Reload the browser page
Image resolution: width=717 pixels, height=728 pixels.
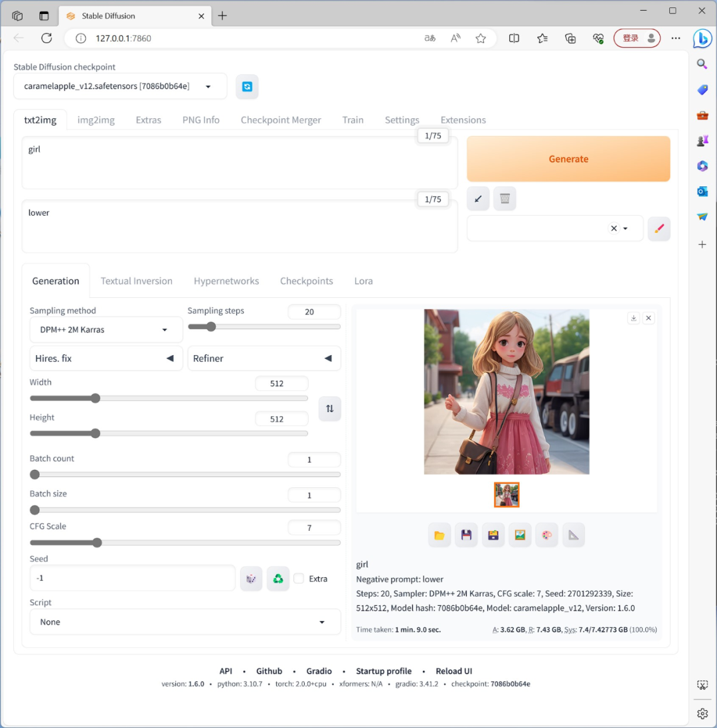click(46, 38)
